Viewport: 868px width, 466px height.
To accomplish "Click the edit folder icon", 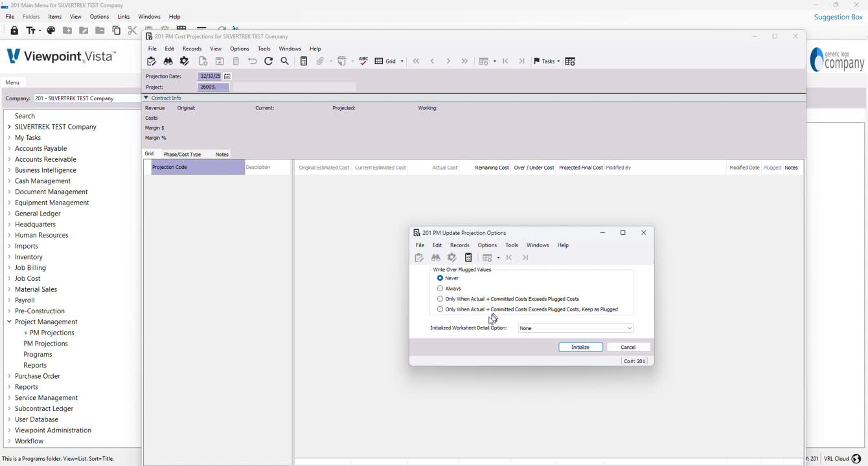I will pos(84,30).
